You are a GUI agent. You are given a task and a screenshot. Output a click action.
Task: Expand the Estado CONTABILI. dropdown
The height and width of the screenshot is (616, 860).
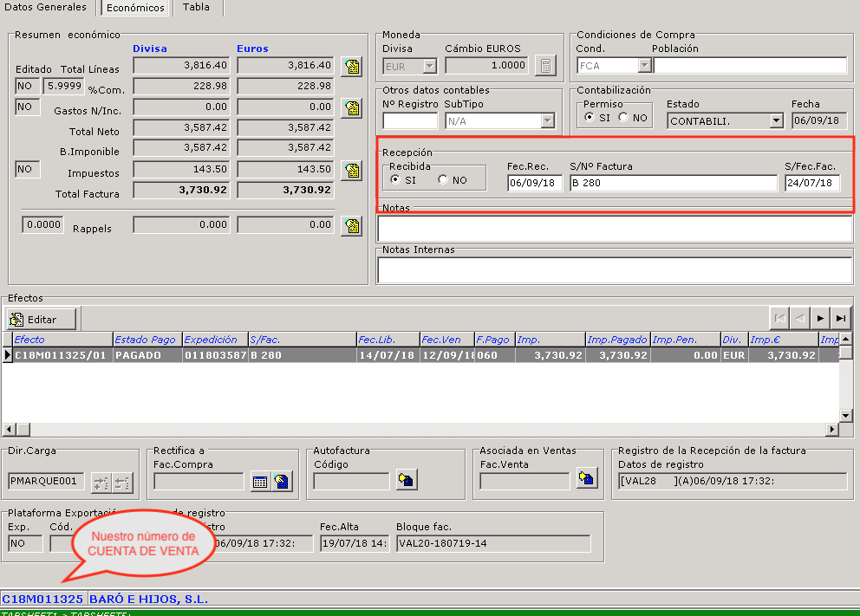(x=776, y=121)
